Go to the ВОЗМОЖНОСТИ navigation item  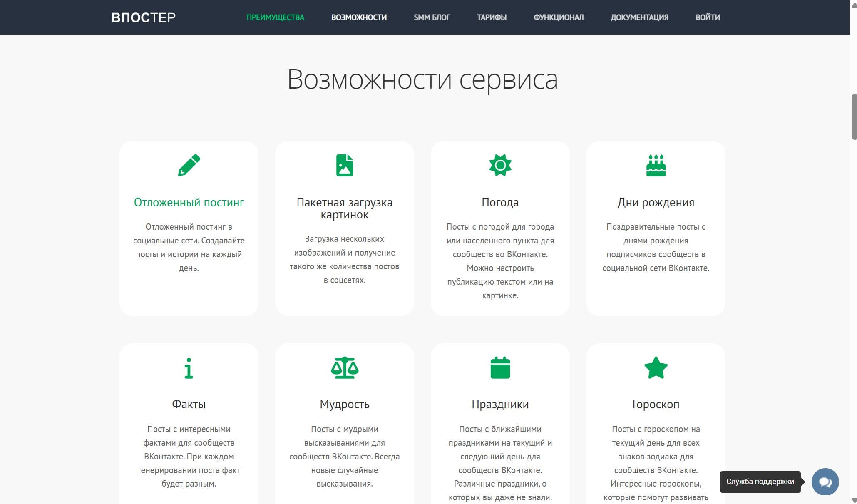click(x=359, y=17)
